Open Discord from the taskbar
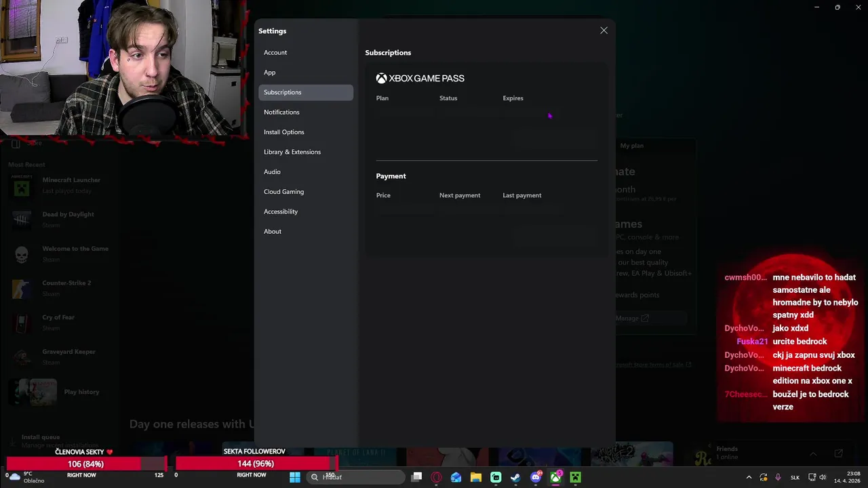The image size is (868, 488). point(536,477)
